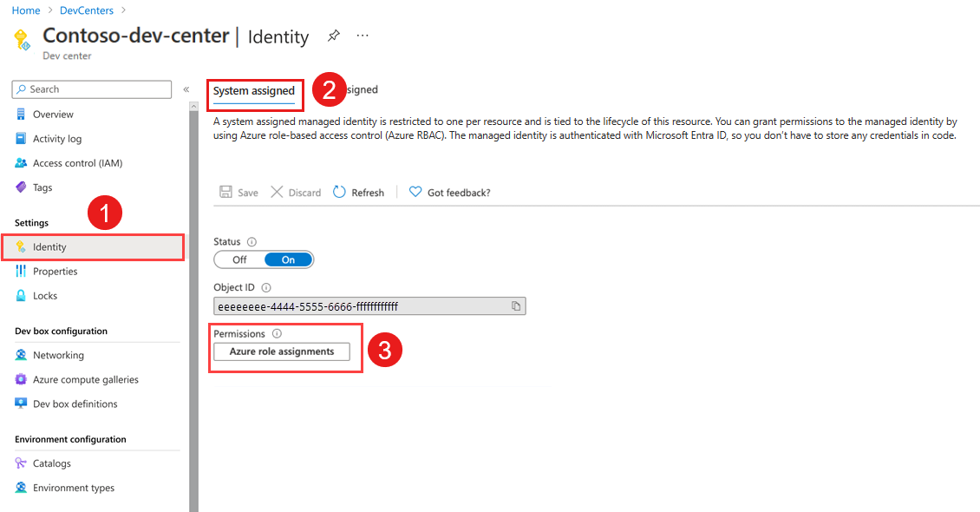Switch Status toggle to Off
Screen dimensions: 980x512
pos(239,259)
